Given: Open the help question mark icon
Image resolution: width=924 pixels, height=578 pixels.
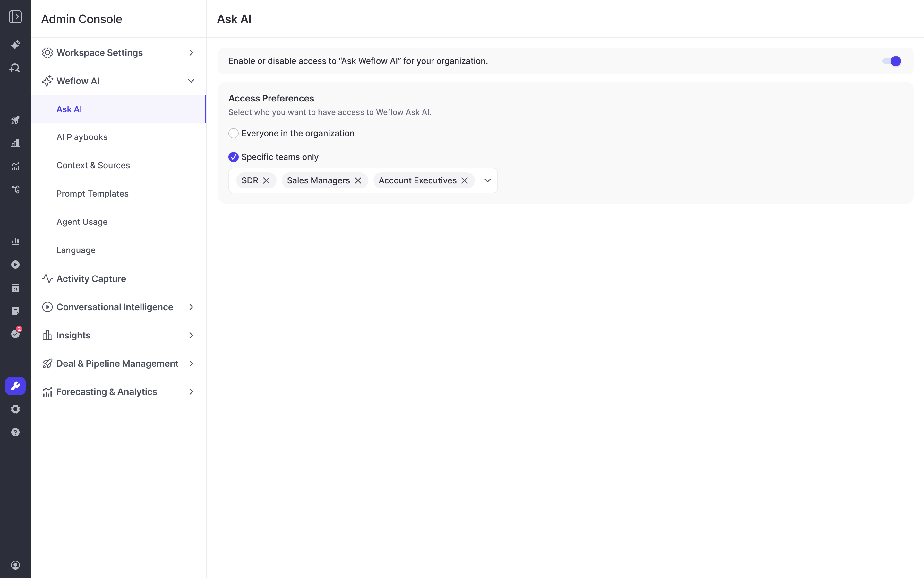Looking at the screenshot, I should [x=15, y=432].
